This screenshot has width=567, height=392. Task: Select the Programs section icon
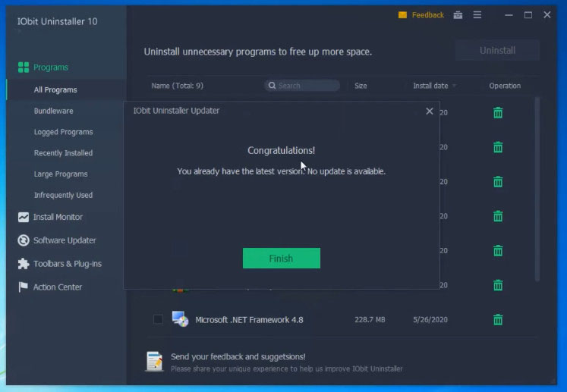coord(24,67)
